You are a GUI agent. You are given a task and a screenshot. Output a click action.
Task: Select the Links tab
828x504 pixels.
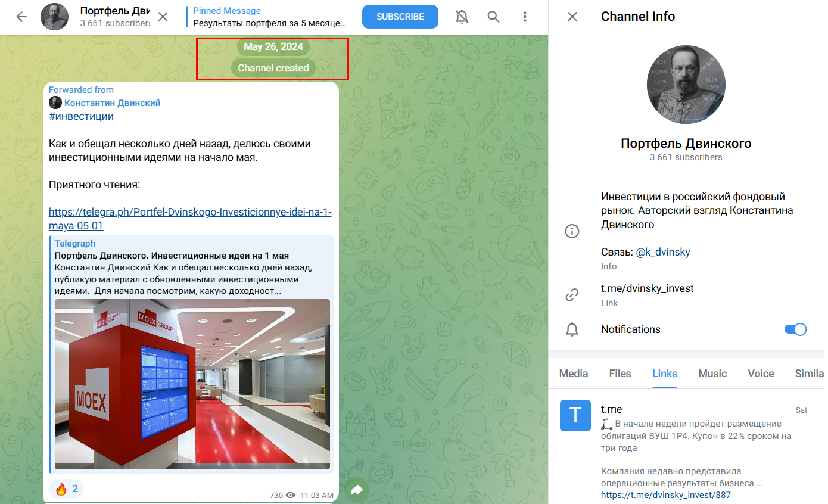tap(665, 374)
